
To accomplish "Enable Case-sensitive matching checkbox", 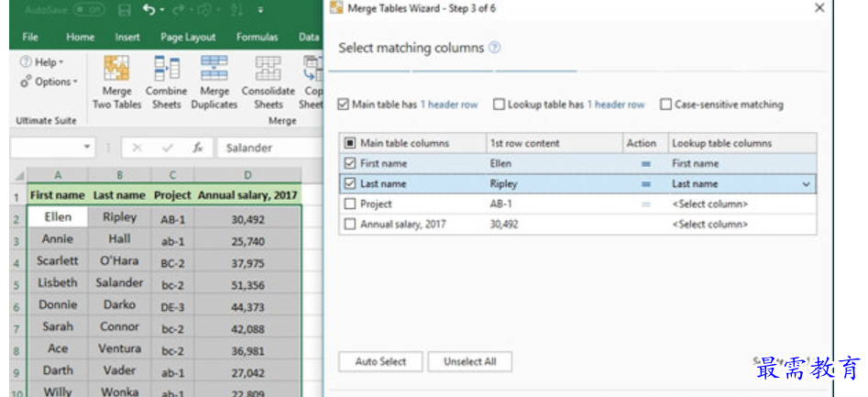I will pos(666,105).
